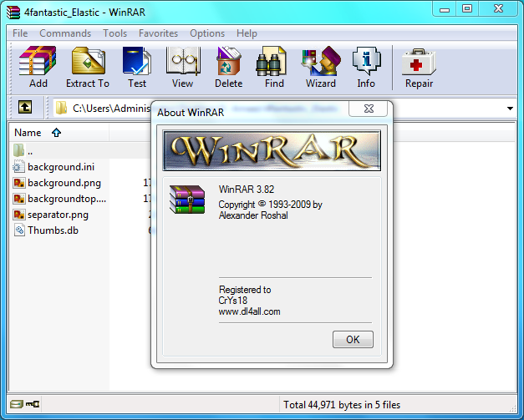Select the separator.png file name
The width and height of the screenshot is (524, 420).
click(58, 215)
